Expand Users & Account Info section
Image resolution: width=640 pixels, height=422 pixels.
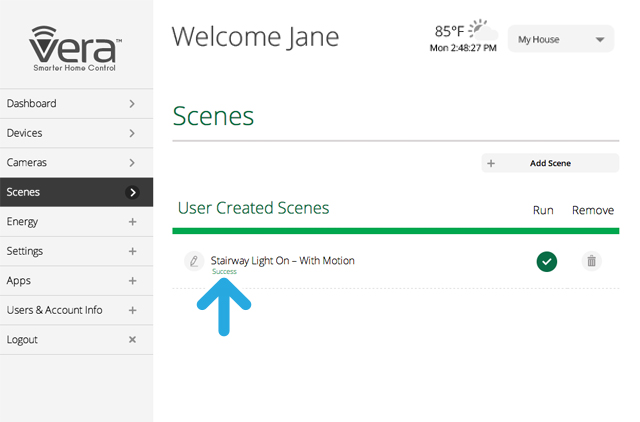click(x=132, y=310)
